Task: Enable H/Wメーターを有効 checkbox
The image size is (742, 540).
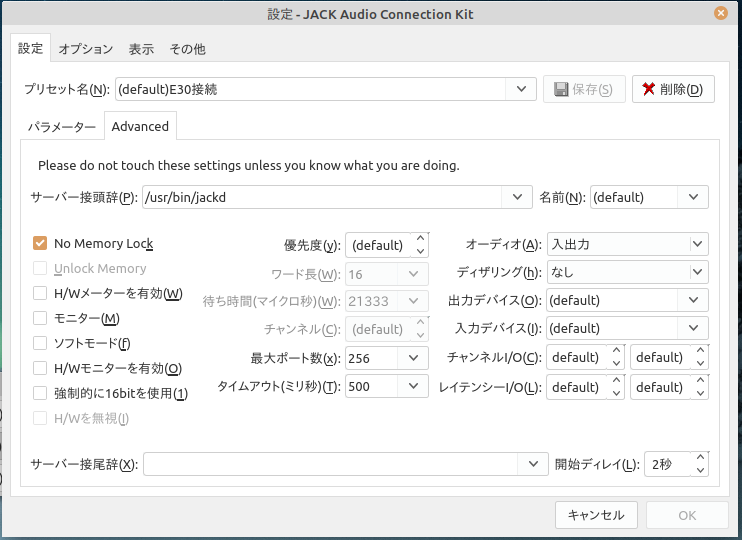Action: click(40, 293)
